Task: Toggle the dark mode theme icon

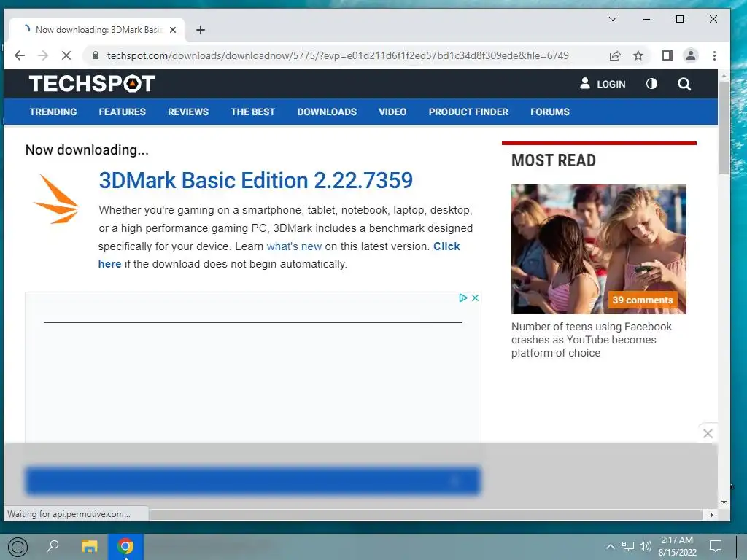Action: tap(651, 84)
